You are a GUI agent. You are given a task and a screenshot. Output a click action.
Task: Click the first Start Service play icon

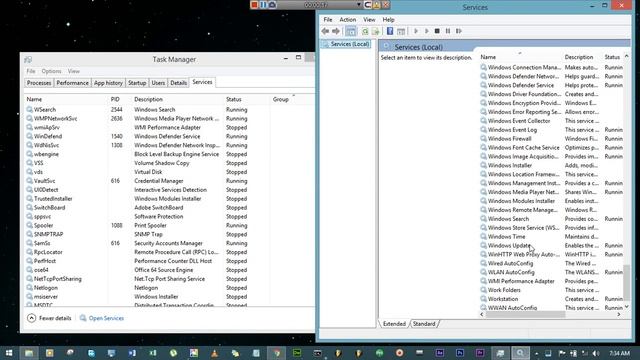(416, 31)
